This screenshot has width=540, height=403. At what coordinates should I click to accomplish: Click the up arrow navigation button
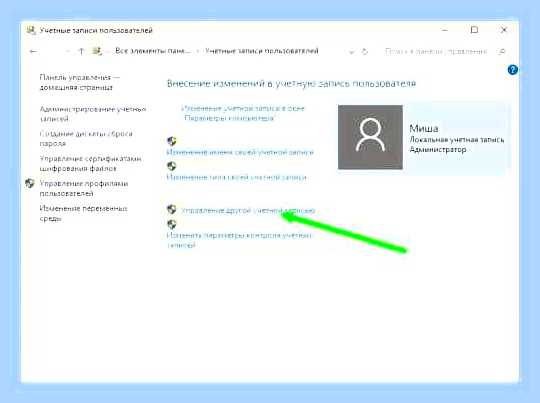[81, 52]
